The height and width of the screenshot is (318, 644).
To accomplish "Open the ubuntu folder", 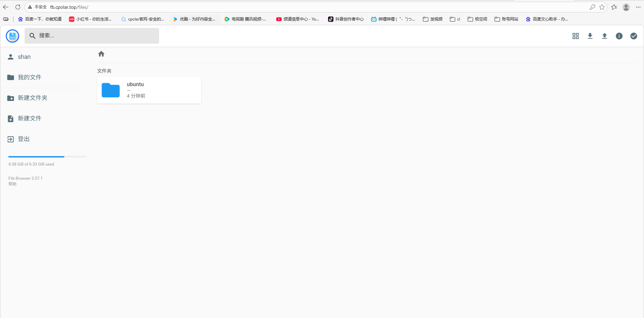I will pyautogui.click(x=149, y=90).
